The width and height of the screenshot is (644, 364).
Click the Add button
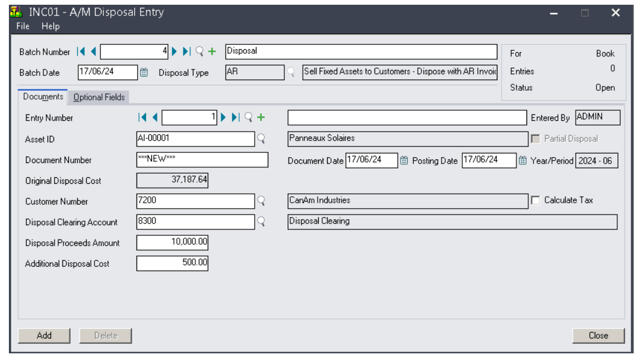click(44, 336)
